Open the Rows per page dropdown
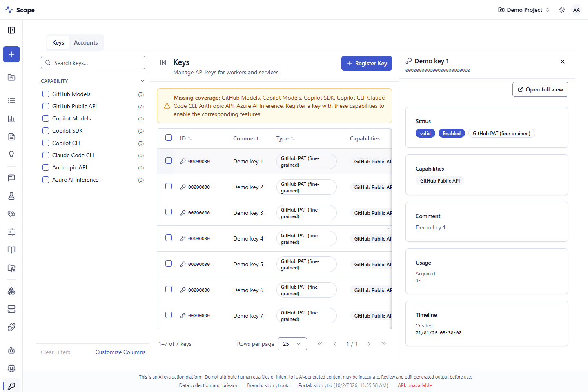The image size is (588, 392). point(292,344)
